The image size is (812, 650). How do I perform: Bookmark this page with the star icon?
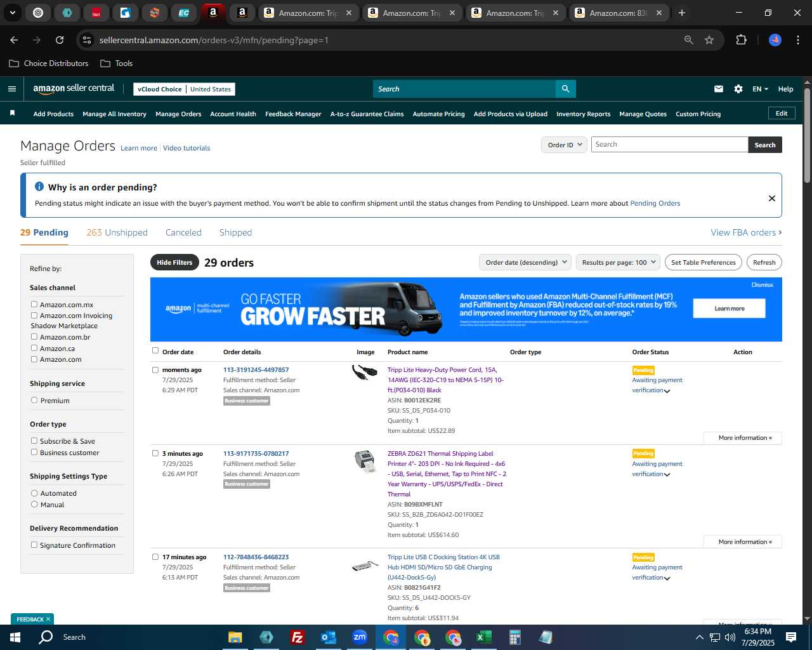tap(709, 40)
